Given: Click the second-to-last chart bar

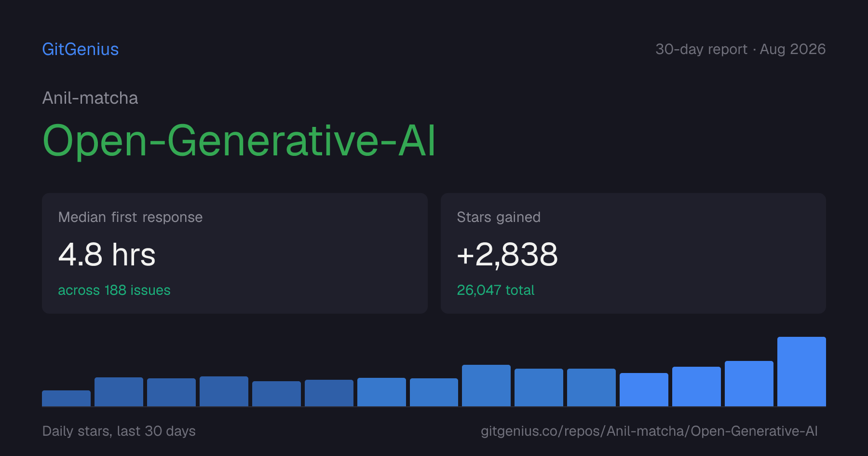Looking at the screenshot, I should click(749, 384).
